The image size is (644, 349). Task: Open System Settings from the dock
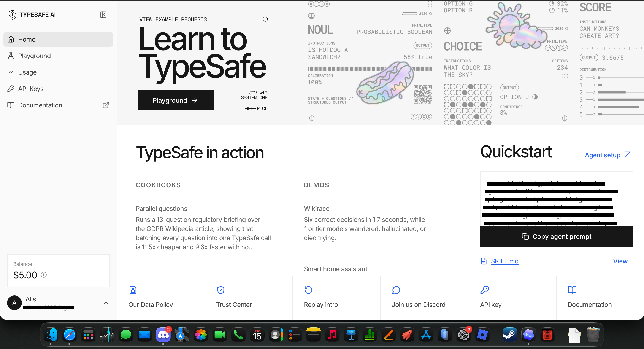(x=463, y=335)
